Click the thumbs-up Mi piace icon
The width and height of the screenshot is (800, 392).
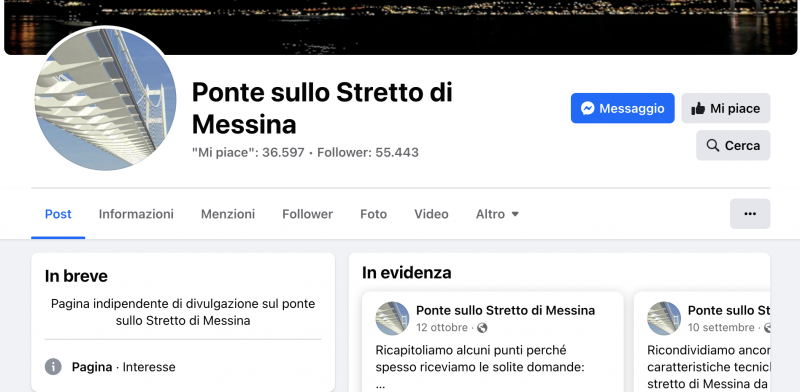pos(698,108)
